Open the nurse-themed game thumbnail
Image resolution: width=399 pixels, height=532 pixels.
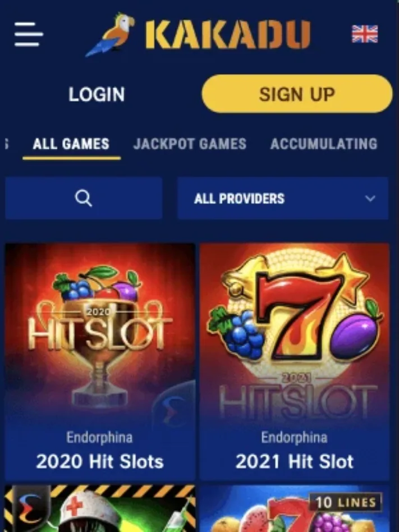[x=100, y=508]
